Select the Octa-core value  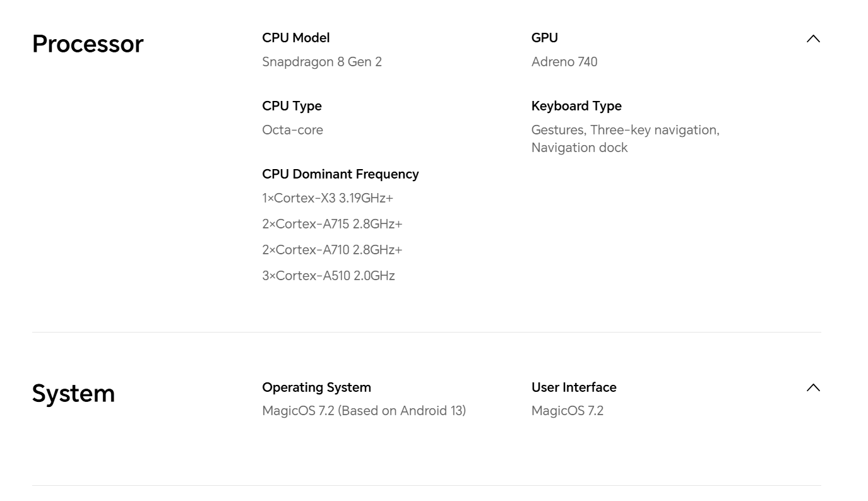(x=292, y=130)
